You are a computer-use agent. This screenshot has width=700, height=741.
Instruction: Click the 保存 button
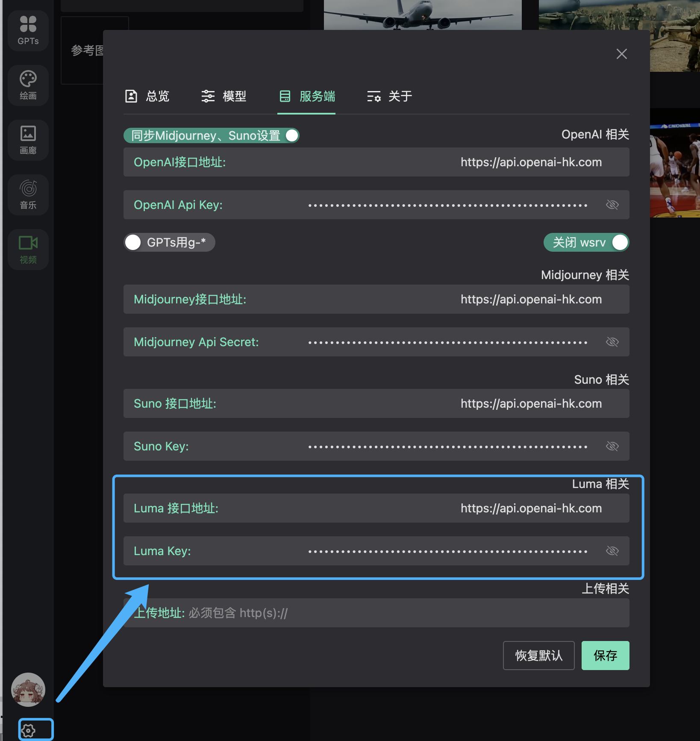[605, 655]
